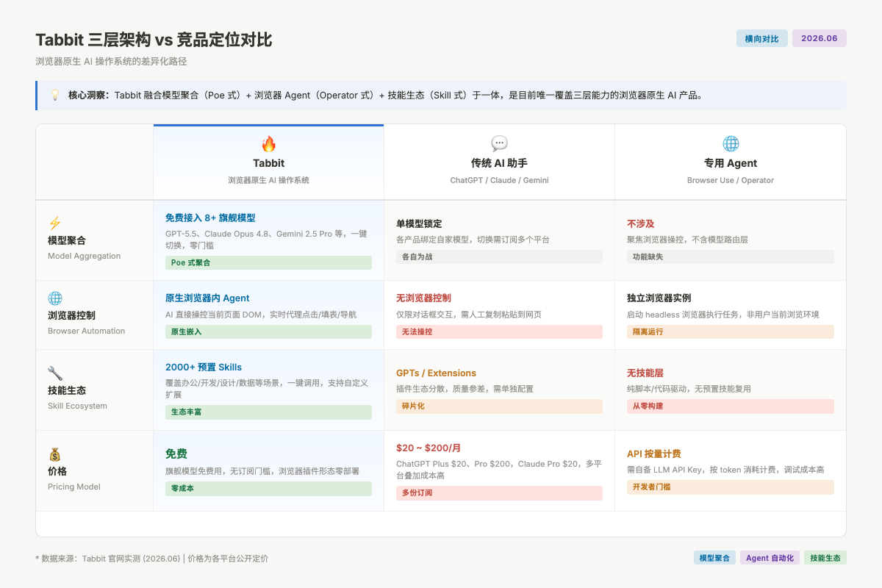Click the 2026.06 date badge

pyautogui.click(x=820, y=38)
